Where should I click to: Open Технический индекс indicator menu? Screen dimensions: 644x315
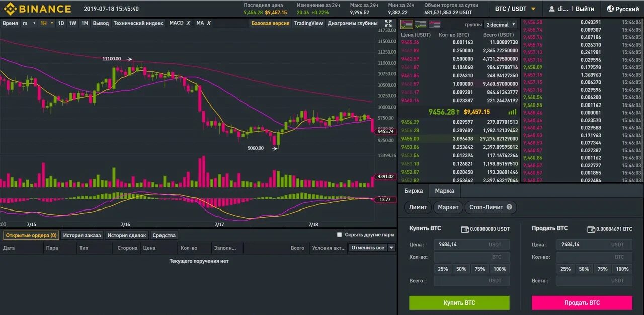(138, 23)
